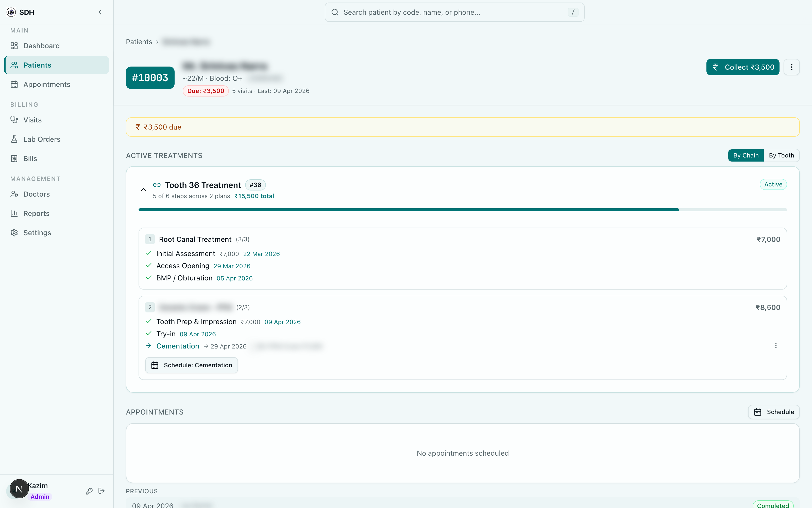The image size is (812, 508).
Task: Click the slash shortcut hint in search
Action: pos(573,12)
